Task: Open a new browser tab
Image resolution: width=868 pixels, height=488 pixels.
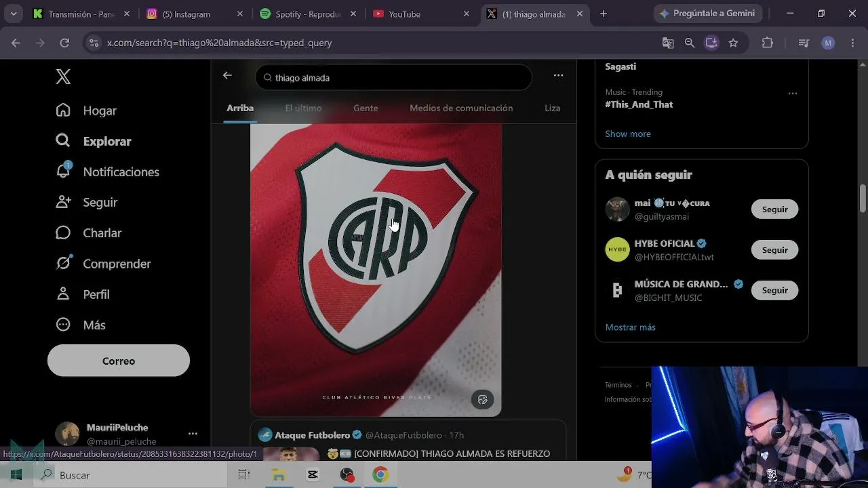Action: pos(604,14)
